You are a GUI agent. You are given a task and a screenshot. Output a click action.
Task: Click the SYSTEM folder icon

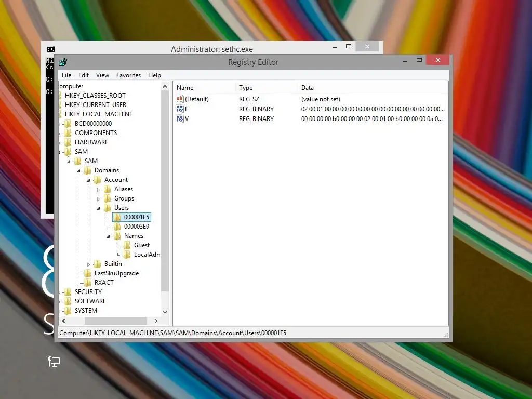[x=68, y=311]
